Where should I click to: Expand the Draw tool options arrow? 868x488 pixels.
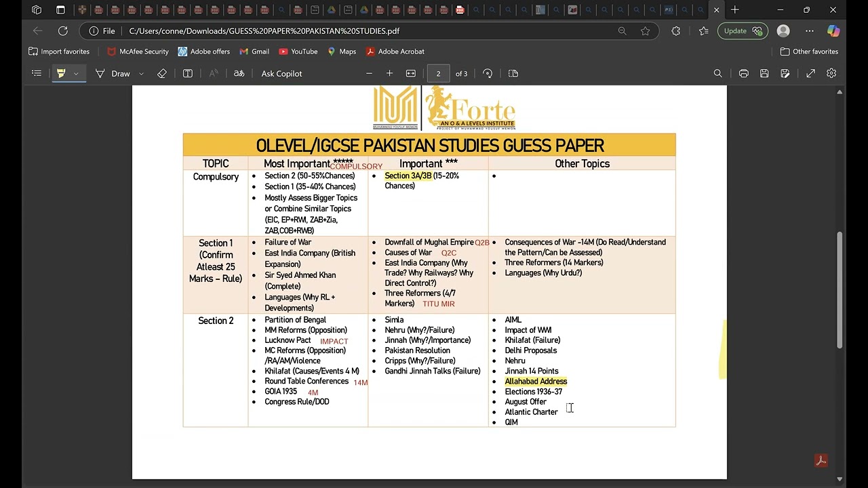141,73
